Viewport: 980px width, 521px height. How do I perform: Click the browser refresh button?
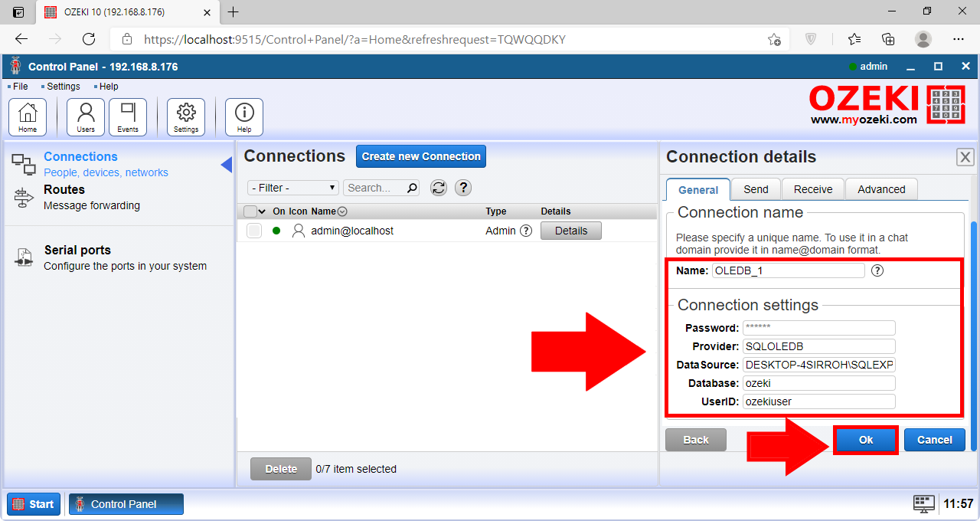pyautogui.click(x=89, y=39)
